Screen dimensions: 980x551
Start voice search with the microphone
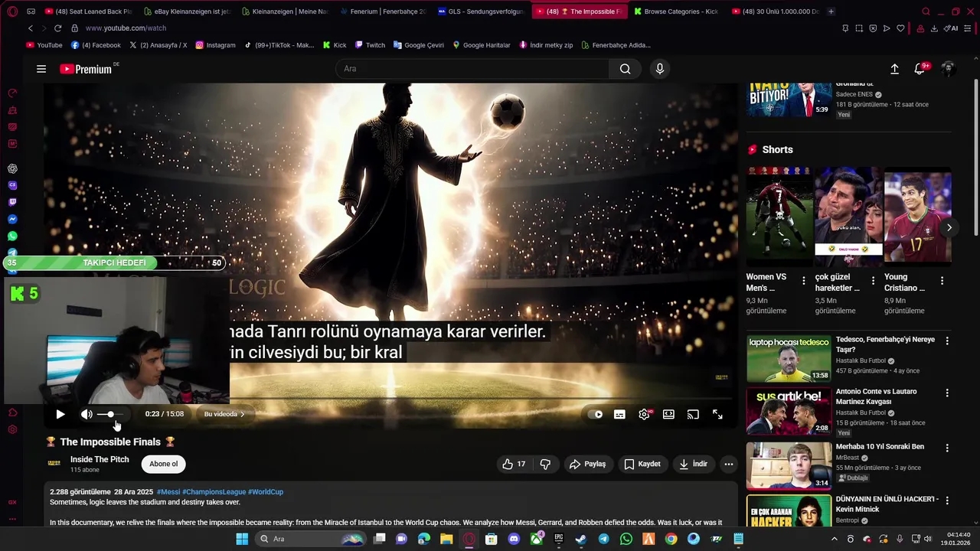(x=660, y=69)
